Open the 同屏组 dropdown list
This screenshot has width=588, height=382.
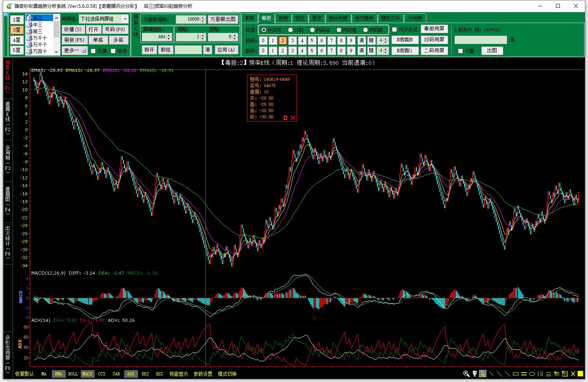(125, 19)
